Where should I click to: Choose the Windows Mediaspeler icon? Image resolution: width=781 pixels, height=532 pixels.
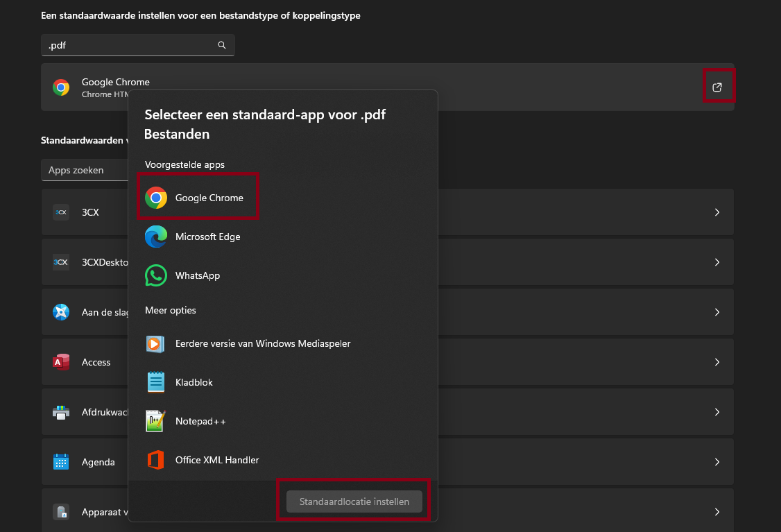155,344
